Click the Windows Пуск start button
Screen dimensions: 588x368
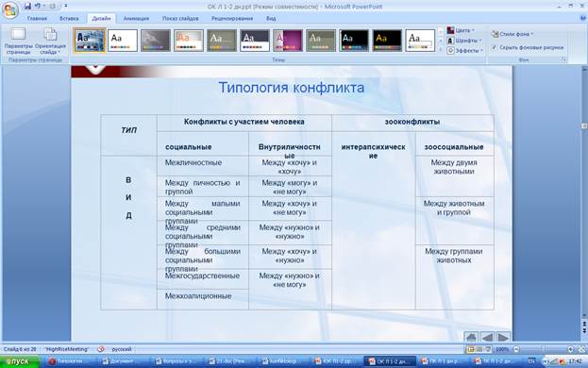point(20,361)
